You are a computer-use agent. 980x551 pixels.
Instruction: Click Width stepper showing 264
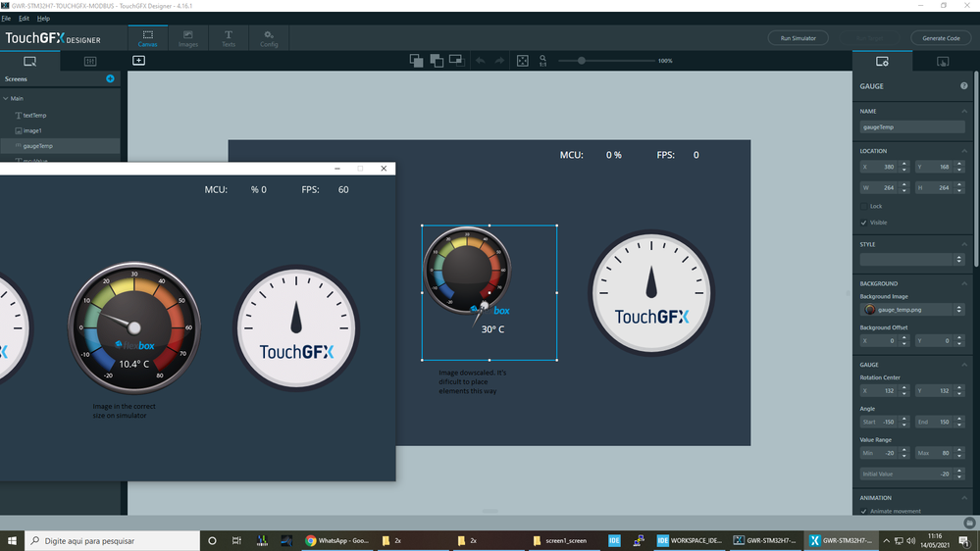click(903, 187)
